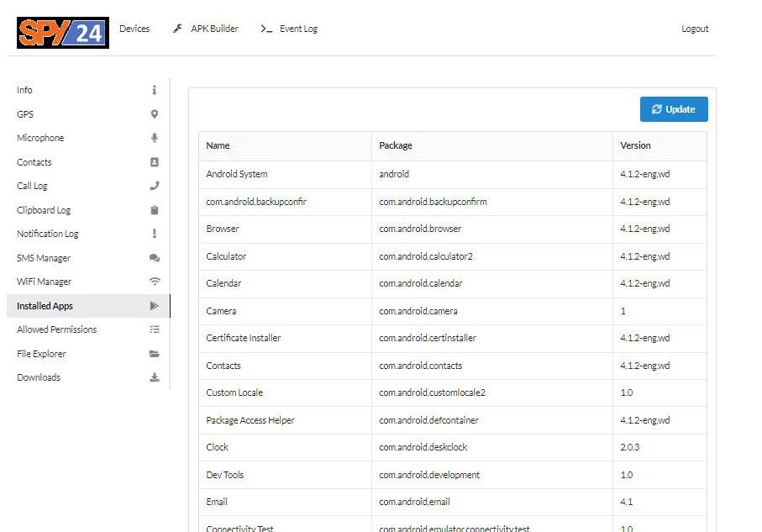Select the Calendar app name
The image size is (762, 532).
pos(223,283)
